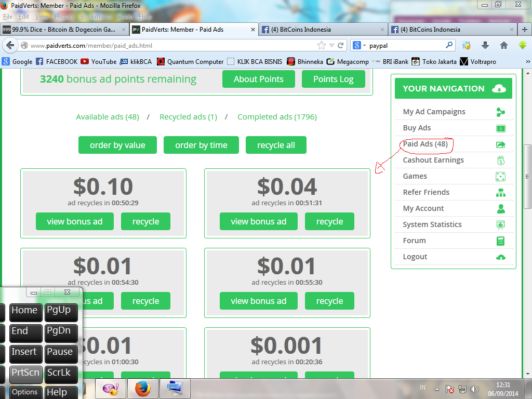The height and width of the screenshot is (399, 532).
Task: Click the page vertical scrollbar thumb
Action: click(527, 177)
